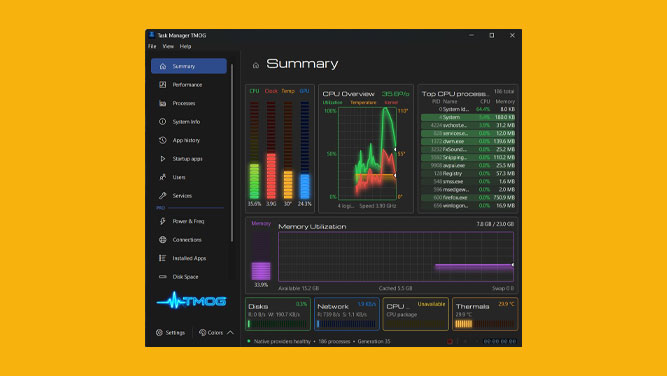
Task: Select the System process row
Action: click(x=468, y=117)
